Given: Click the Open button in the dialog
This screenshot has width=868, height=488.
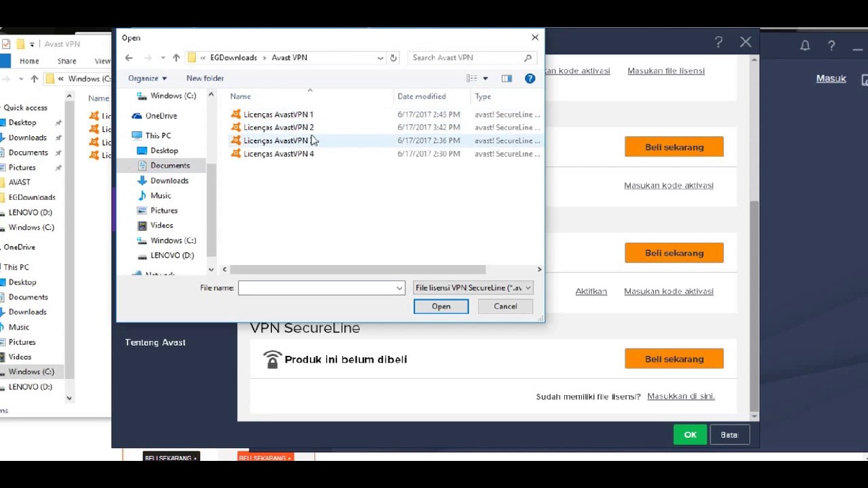Looking at the screenshot, I should [441, 306].
